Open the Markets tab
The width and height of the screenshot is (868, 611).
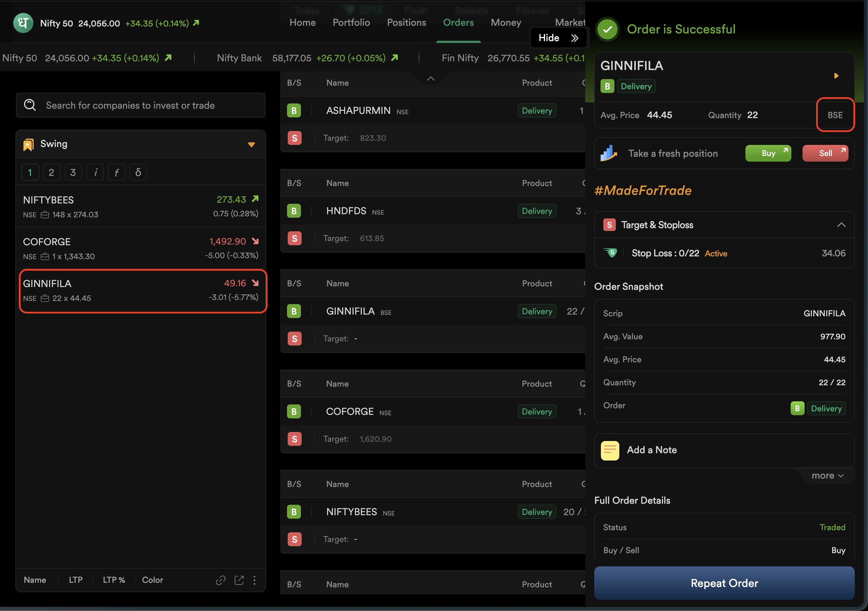pos(570,23)
